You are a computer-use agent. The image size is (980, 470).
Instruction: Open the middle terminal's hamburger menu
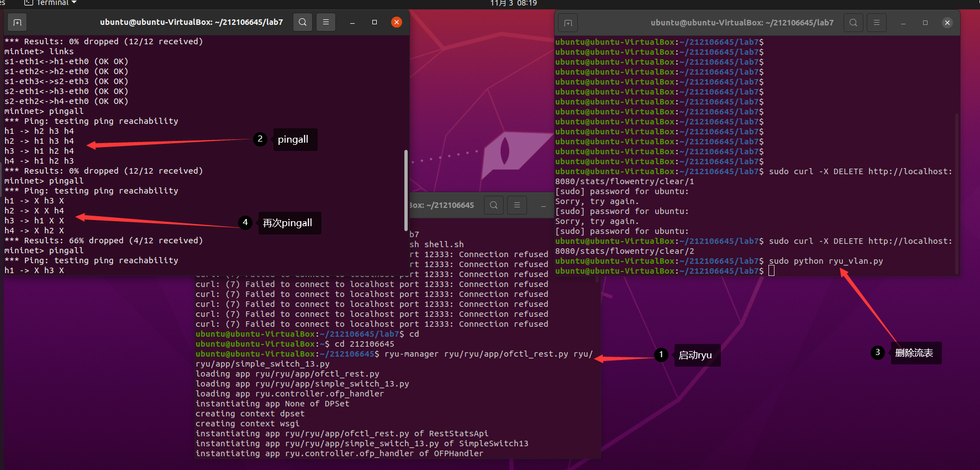[x=517, y=205]
